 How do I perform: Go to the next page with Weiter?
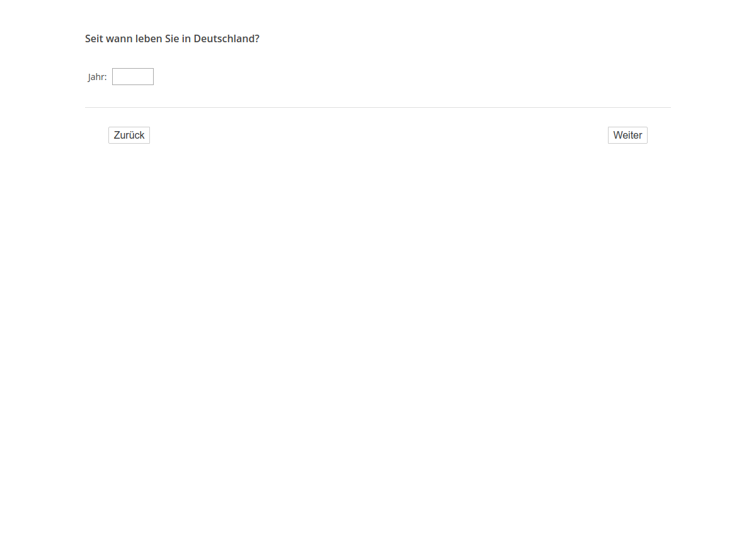[x=627, y=135]
